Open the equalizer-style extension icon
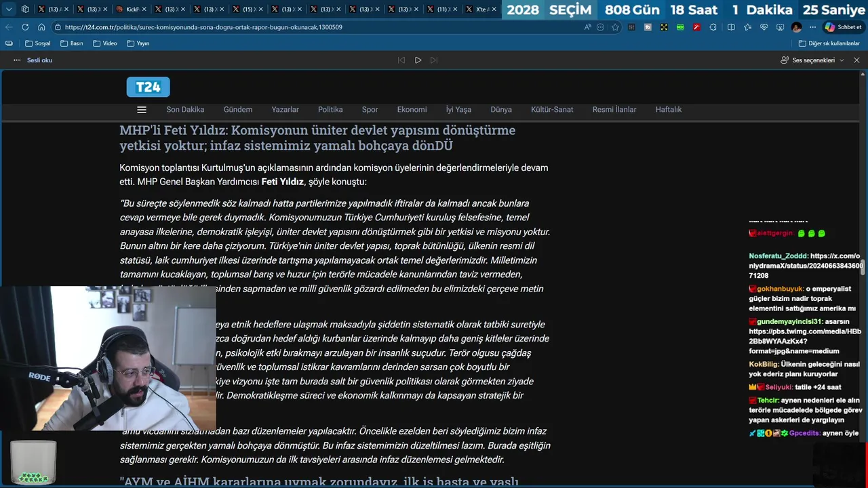 632,27
